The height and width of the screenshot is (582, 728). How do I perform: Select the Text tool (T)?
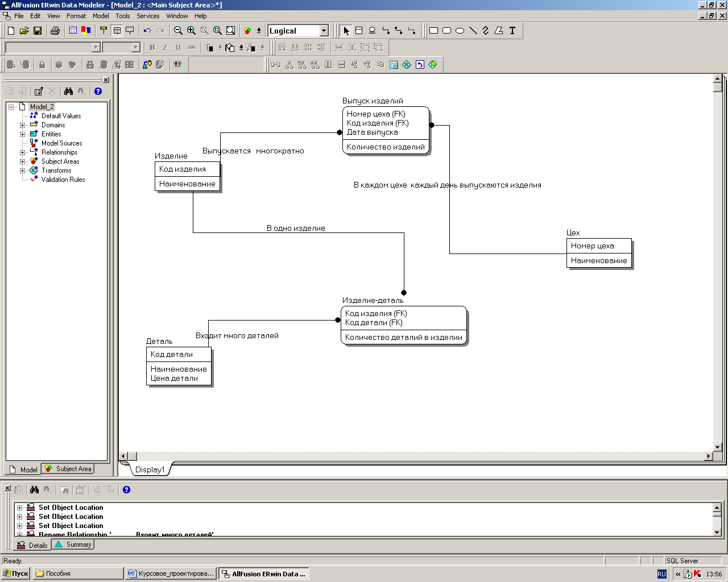pyautogui.click(x=512, y=31)
